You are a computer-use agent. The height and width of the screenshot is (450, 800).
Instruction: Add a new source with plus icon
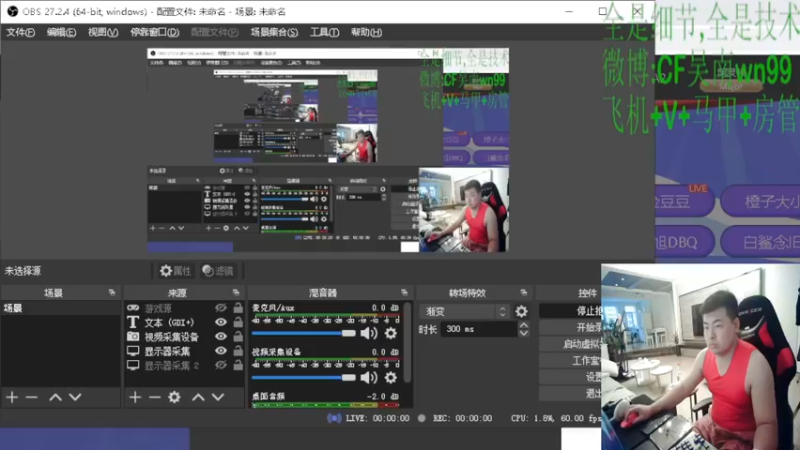[135, 397]
